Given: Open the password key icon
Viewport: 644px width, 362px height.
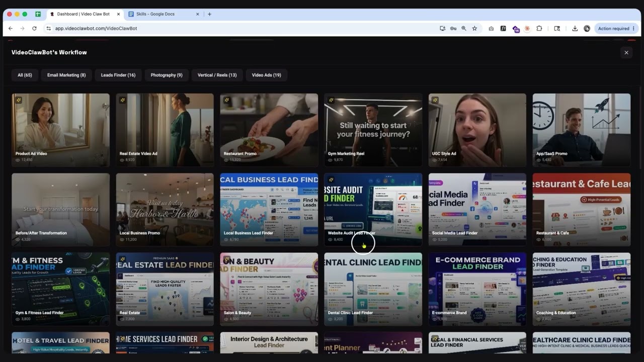Looking at the screenshot, I should [x=453, y=29].
